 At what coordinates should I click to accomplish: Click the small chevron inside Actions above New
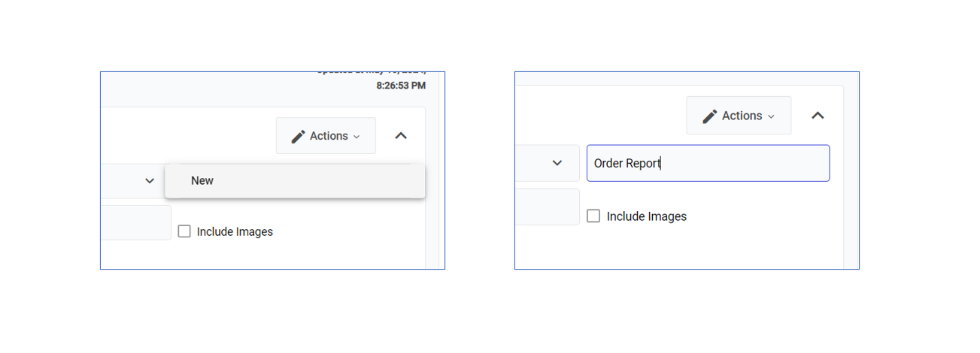click(357, 137)
